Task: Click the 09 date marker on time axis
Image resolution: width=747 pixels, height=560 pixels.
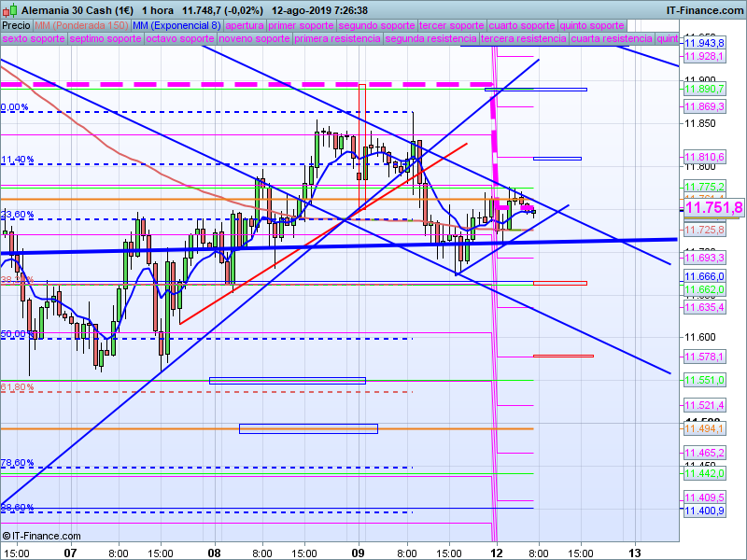Action: pyautogui.click(x=359, y=553)
